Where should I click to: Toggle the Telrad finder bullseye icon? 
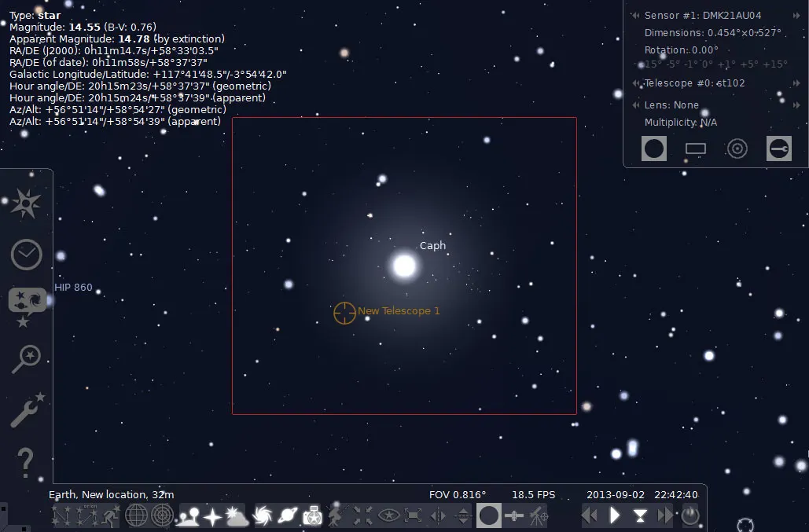[x=737, y=148]
